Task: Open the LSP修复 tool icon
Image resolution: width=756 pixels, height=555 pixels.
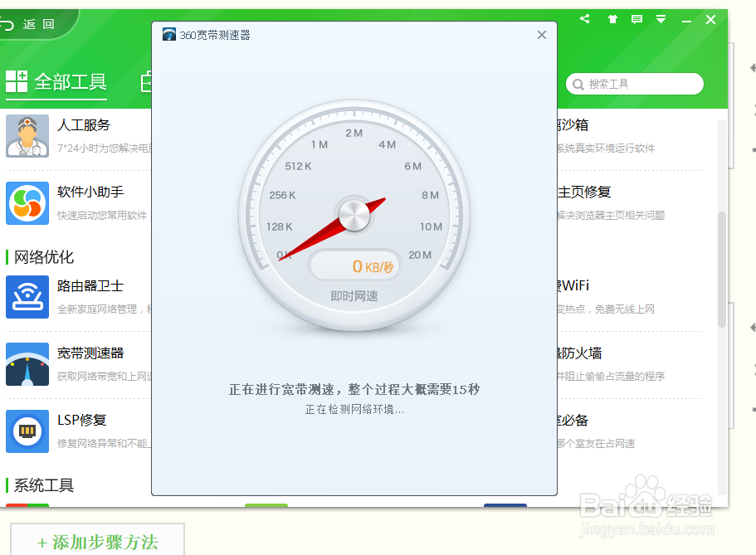Action: pyautogui.click(x=27, y=431)
